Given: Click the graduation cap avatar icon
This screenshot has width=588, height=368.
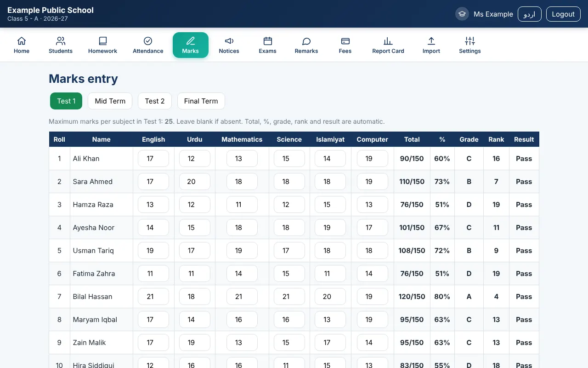Looking at the screenshot, I should (x=462, y=14).
